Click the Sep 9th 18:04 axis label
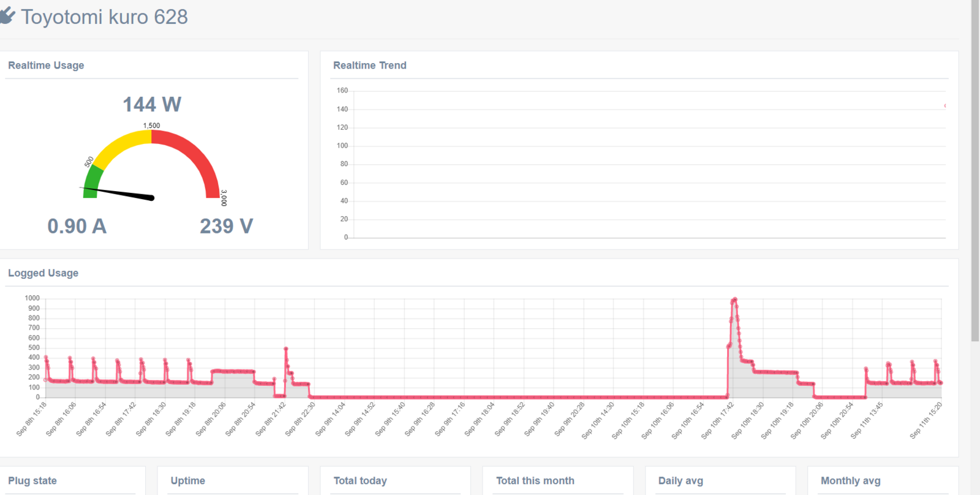 pos(480,419)
